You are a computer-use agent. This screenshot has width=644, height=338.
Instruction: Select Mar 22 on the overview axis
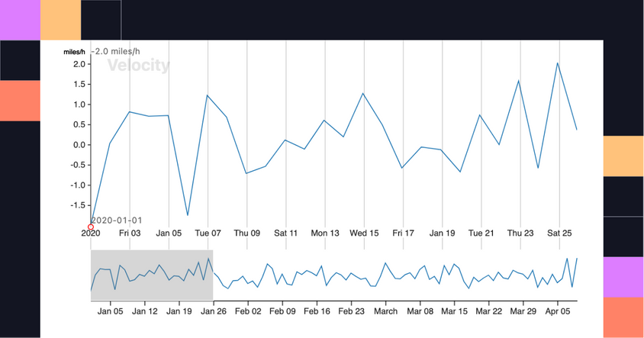(x=488, y=311)
